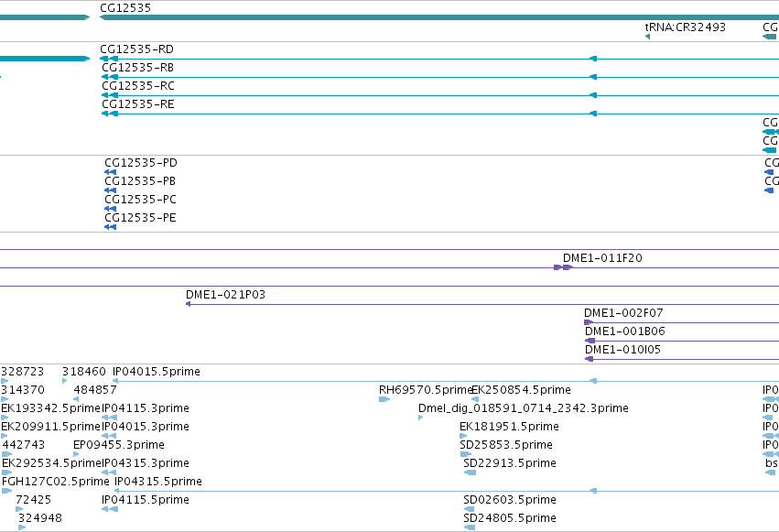Select the IP04015.3prime EST label

[145, 427]
